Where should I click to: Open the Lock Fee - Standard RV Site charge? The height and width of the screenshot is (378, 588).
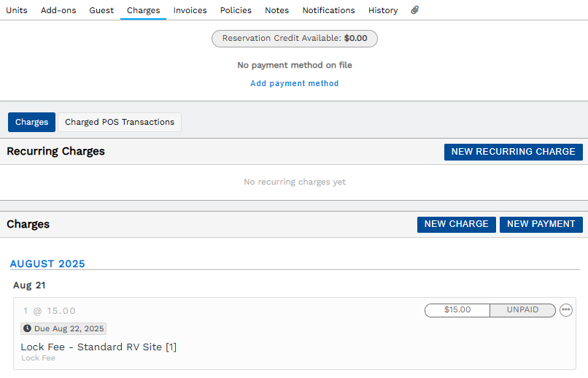point(98,347)
